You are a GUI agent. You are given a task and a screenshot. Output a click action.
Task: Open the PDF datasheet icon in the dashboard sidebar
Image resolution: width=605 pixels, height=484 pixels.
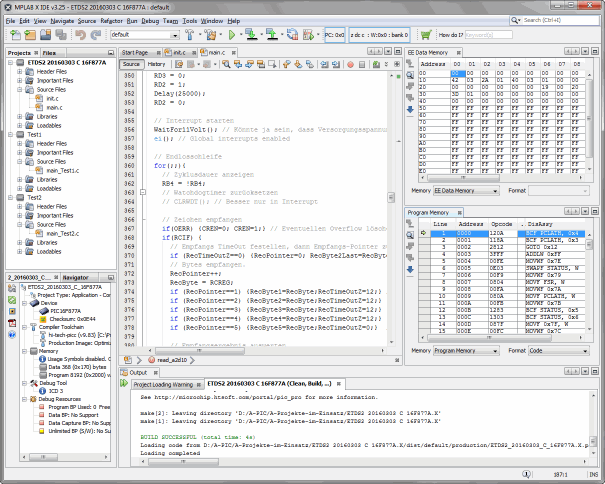click(x=12, y=323)
